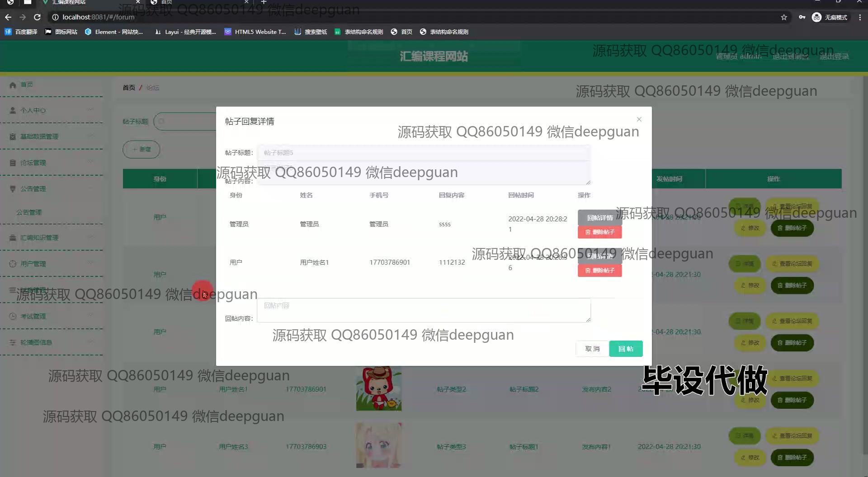The image size is (868, 477).
Task: Click the cartoon fox thumbnail in 用户姓名1 row
Action: point(378,388)
